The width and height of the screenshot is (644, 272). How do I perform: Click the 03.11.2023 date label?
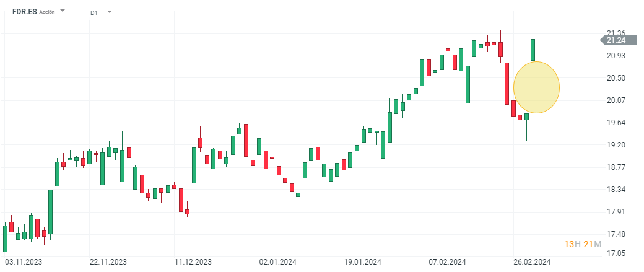(x=23, y=261)
